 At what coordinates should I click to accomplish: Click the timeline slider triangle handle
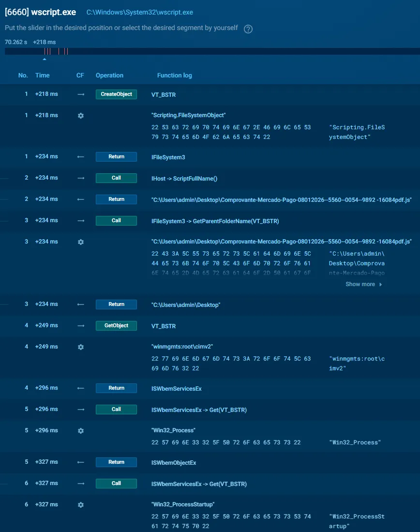[45, 60]
